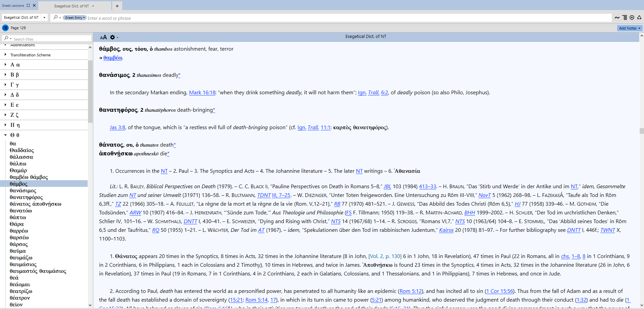Image resolution: width=644 pixels, height=309 pixels.
Task: Expand the Δ δ section
Action: (5, 95)
